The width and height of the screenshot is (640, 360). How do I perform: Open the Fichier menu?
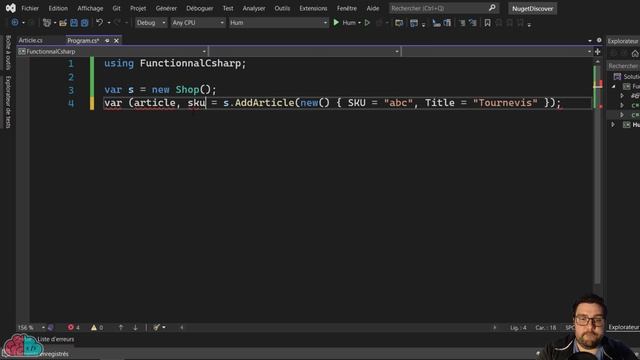click(30, 8)
